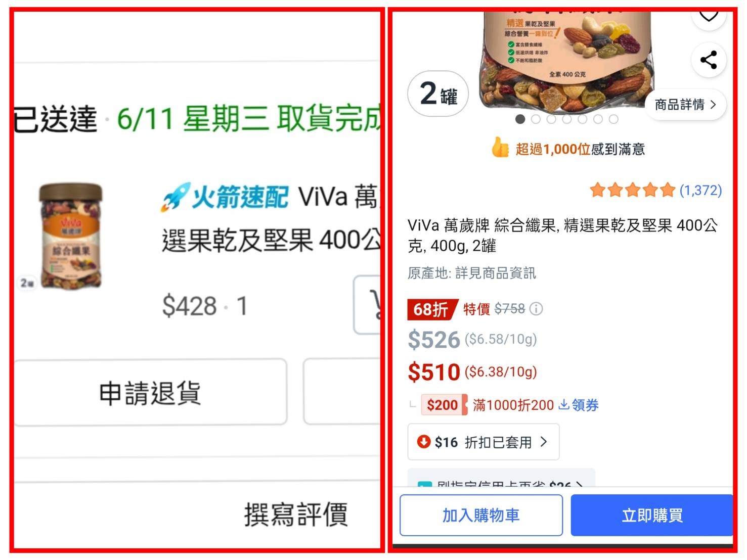This screenshot has height=560, width=747.
Task: Click 立即購買 buy now button
Action: point(652,515)
